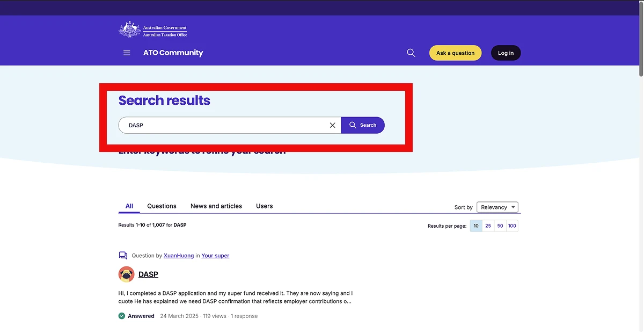Click the pug user avatar

pos(126,274)
